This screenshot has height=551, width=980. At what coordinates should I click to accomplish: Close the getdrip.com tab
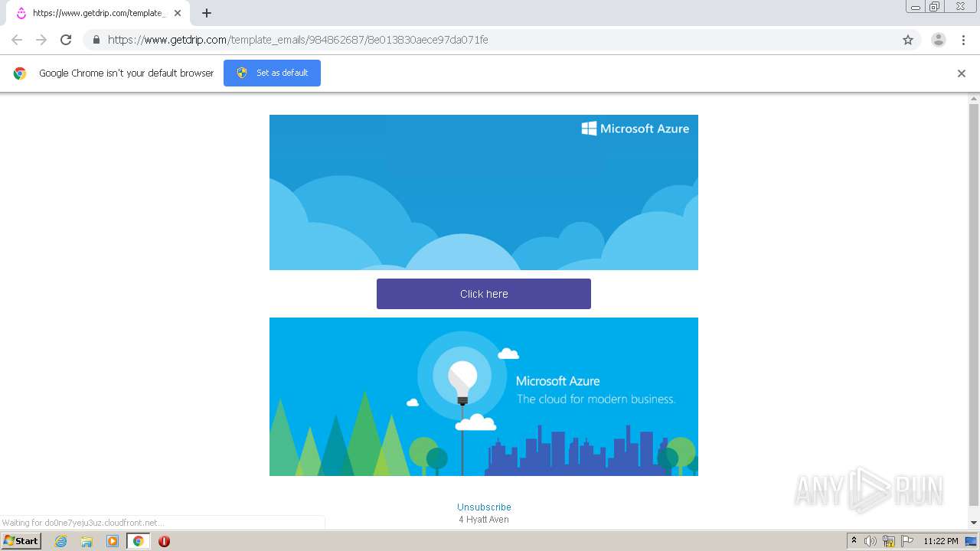pyautogui.click(x=178, y=13)
